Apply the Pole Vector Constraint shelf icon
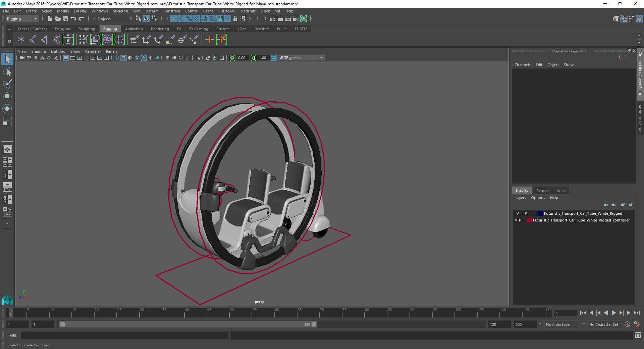Image resolution: width=644 pixels, height=349 pixels. (x=194, y=40)
